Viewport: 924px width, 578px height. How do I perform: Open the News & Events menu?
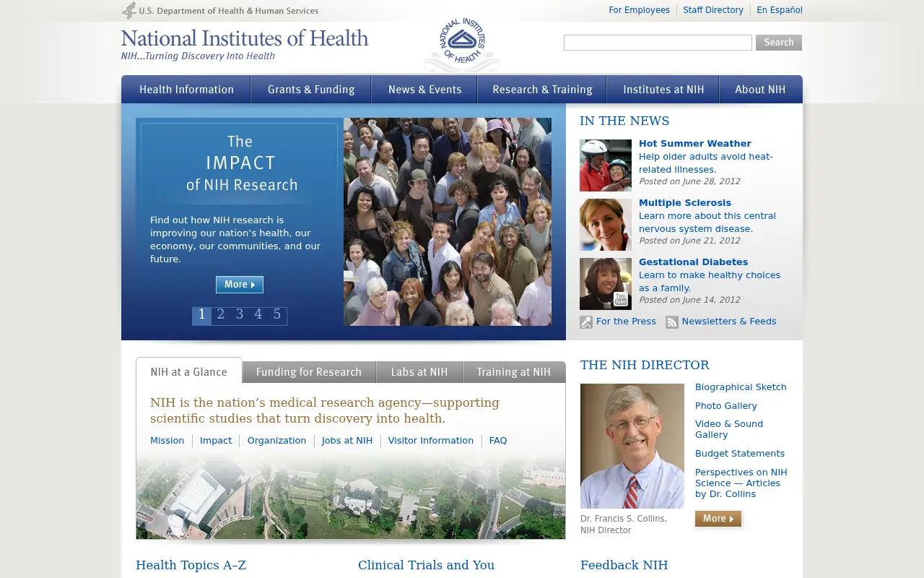click(424, 90)
